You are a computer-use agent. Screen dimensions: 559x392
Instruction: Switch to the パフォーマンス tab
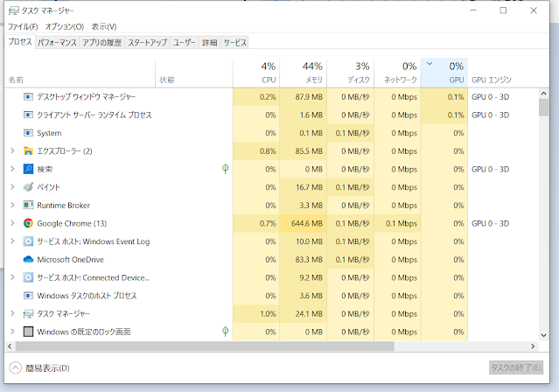[57, 43]
